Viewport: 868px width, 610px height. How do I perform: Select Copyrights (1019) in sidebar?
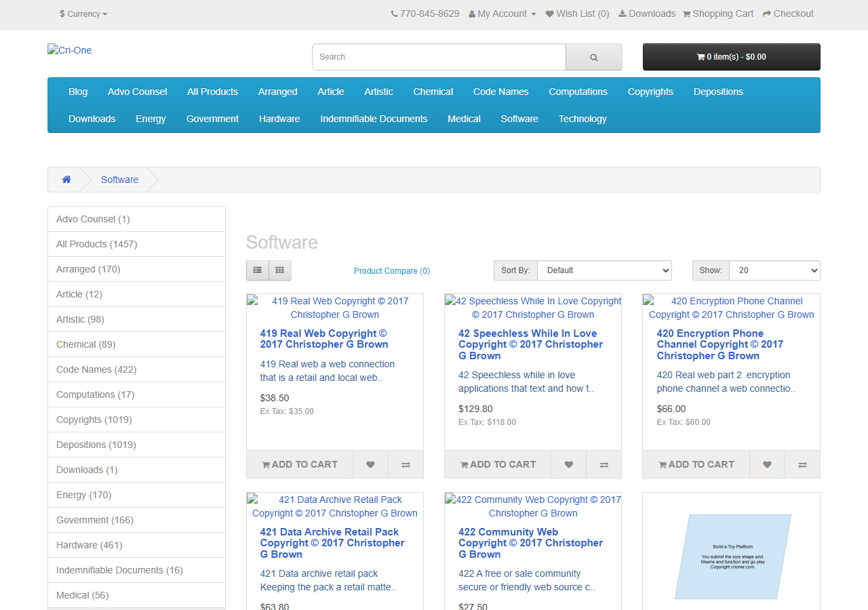point(136,420)
